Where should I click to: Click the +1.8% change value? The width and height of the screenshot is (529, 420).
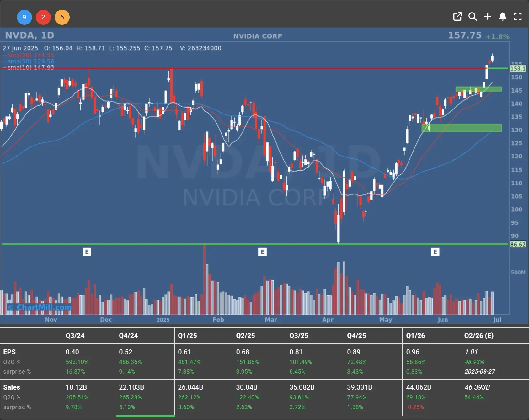tap(498, 36)
